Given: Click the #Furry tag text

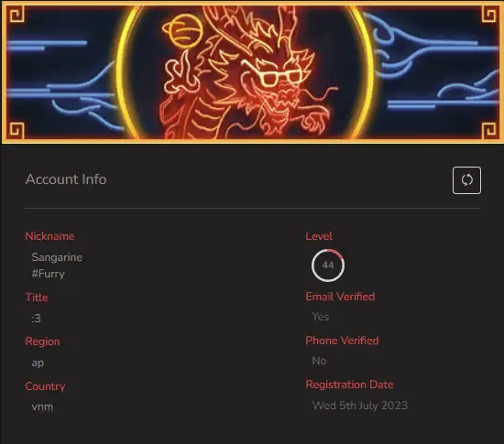Looking at the screenshot, I should [x=49, y=274].
